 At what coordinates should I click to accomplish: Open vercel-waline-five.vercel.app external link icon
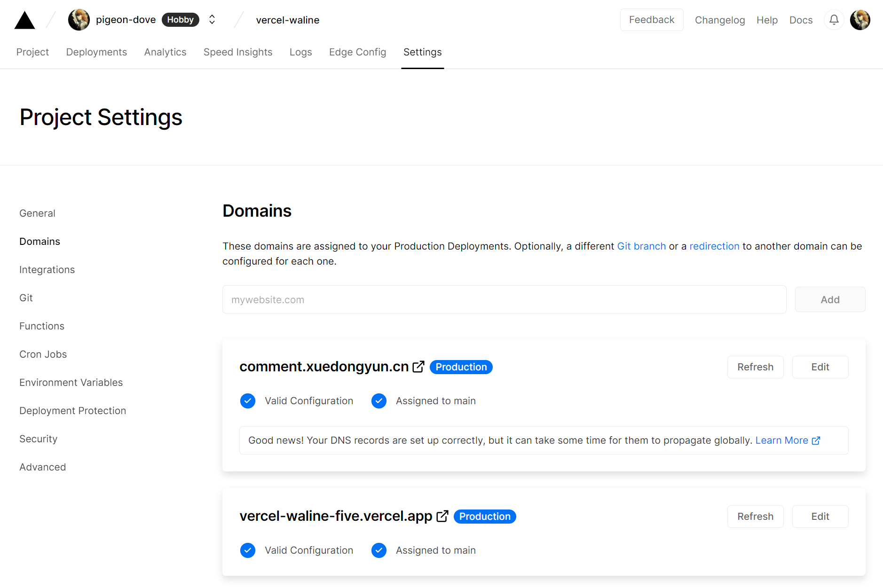(442, 516)
